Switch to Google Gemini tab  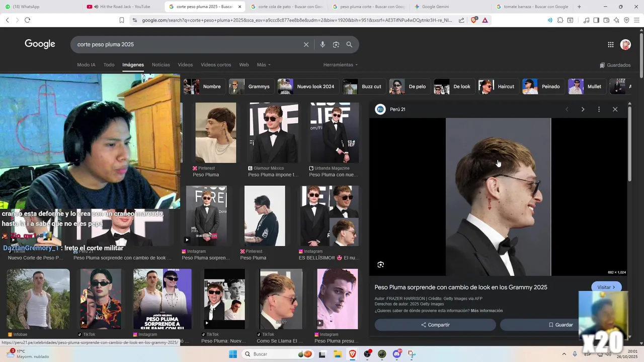click(450, 7)
